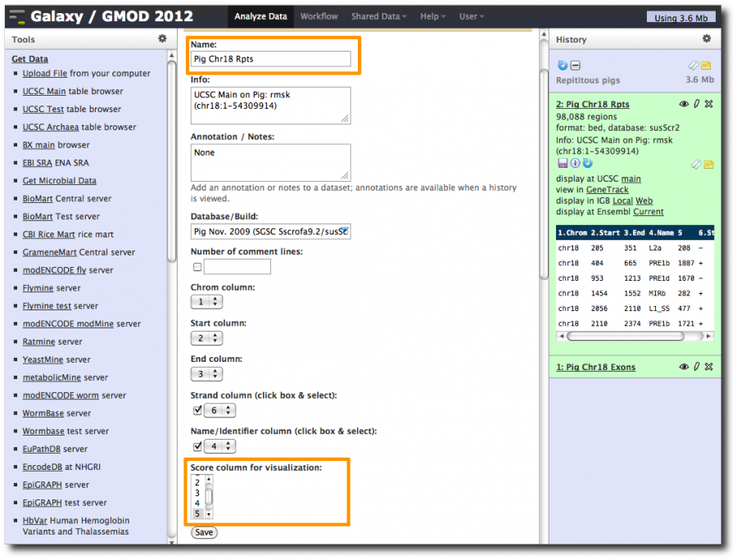This screenshot has width=737, height=560.
Task: Click the GeneTrack view link
Action: [608, 189]
